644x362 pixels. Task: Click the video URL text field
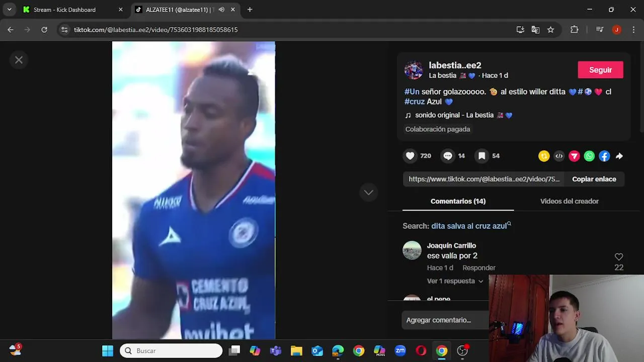pyautogui.click(x=484, y=179)
